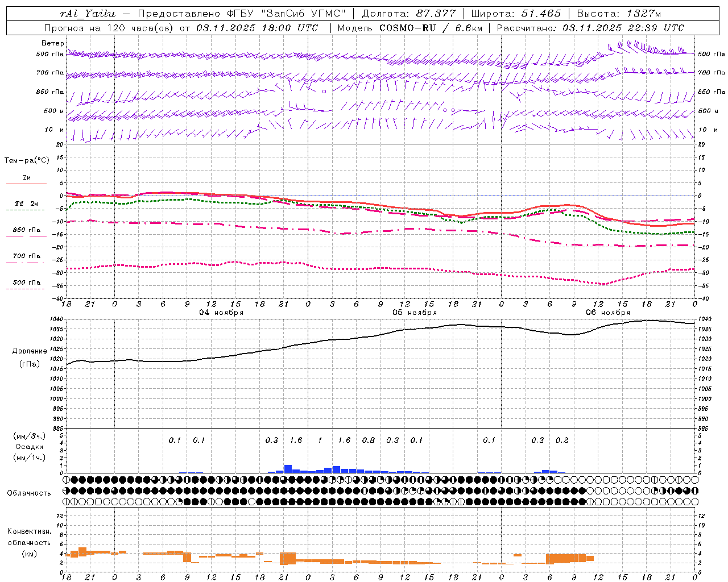Select the Td 2м dew point legend entry
The width and height of the screenshot is (728, 582).
click(x=27, y=203)
